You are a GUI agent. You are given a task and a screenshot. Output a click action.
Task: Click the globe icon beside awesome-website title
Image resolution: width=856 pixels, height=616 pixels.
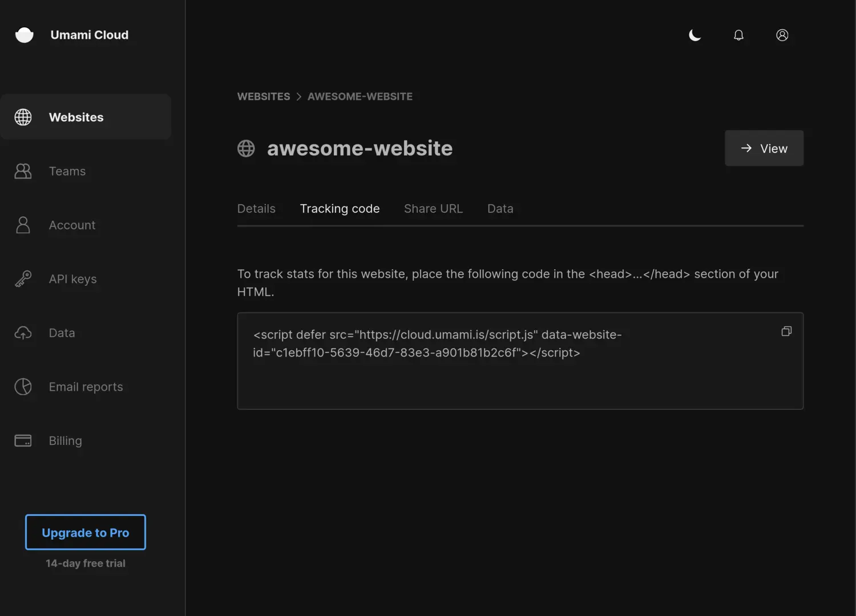click(x=246, y=148)
